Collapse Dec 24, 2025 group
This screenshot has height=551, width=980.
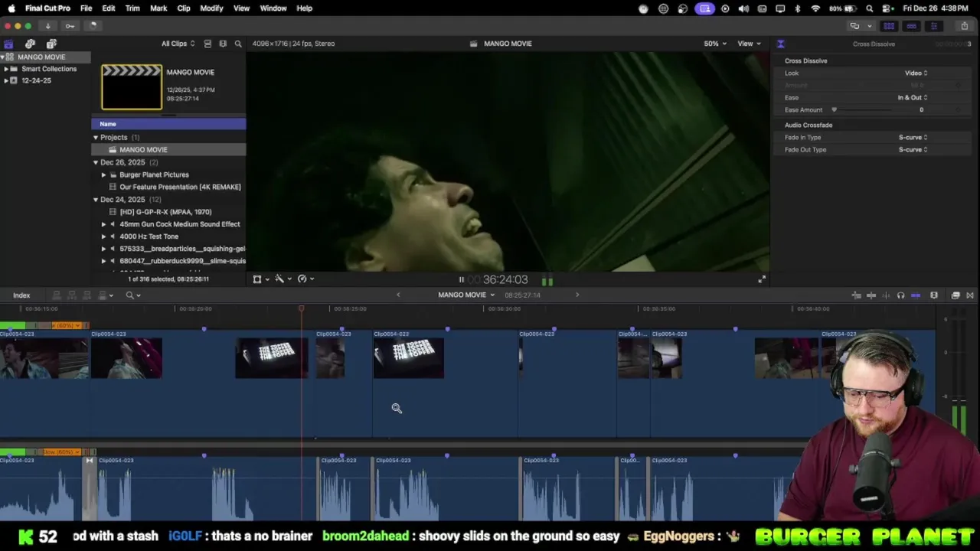pos(96,200)
